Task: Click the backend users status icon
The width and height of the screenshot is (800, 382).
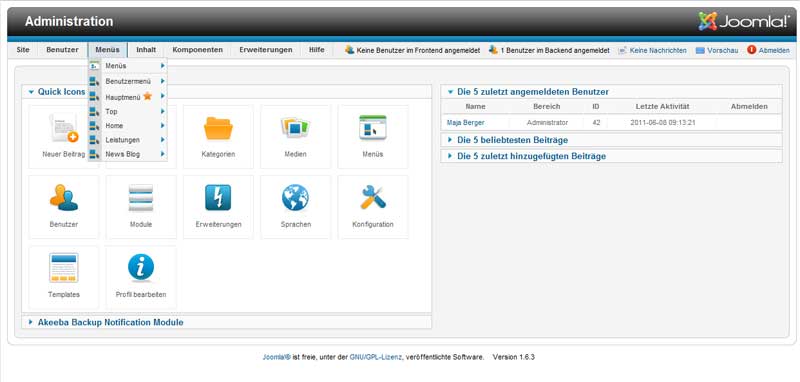Action: (x=493, y=50)
